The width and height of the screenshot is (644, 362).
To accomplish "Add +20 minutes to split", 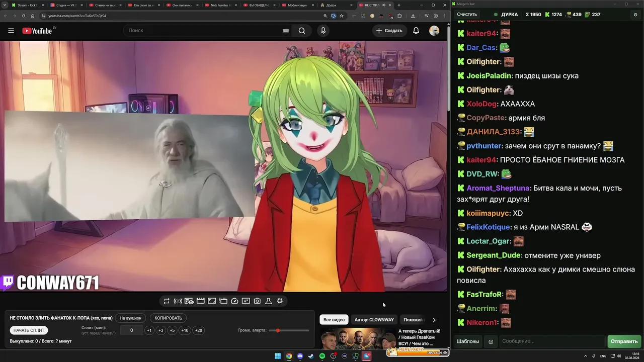I will (199, 330).
